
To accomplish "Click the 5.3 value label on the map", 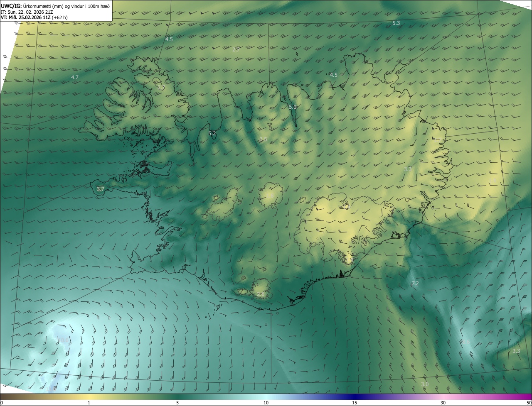I will 396,23.
